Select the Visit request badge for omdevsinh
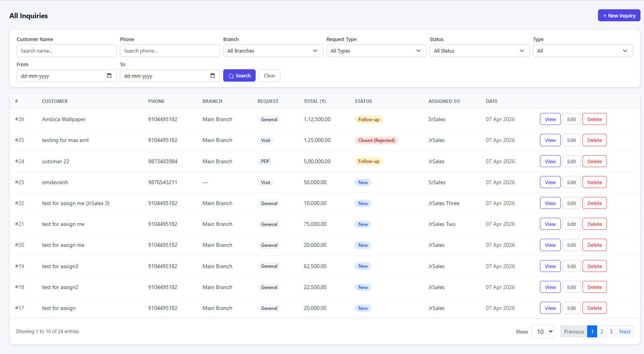 (266, 183)
